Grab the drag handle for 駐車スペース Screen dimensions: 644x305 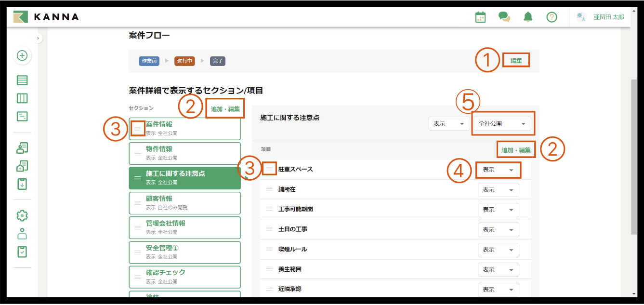tap(269, 169)
